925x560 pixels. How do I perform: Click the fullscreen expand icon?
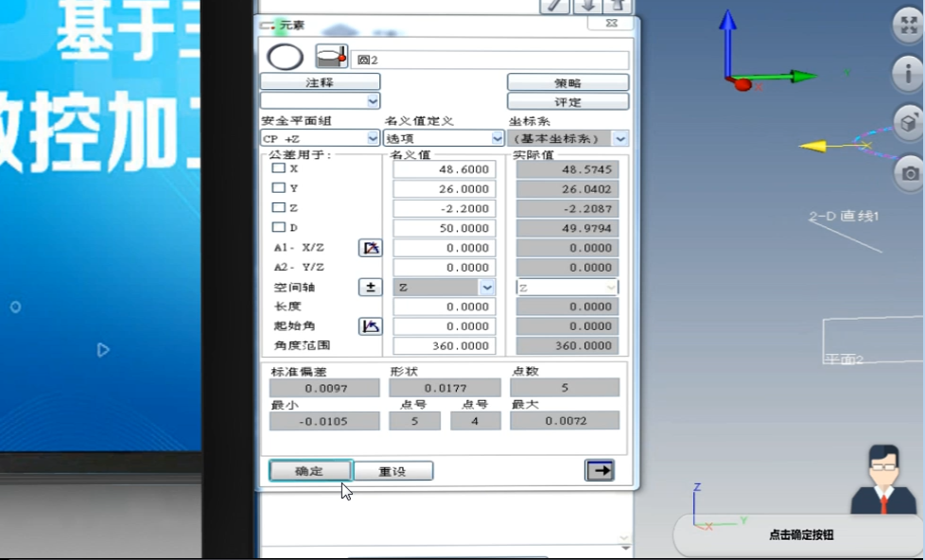908,26
